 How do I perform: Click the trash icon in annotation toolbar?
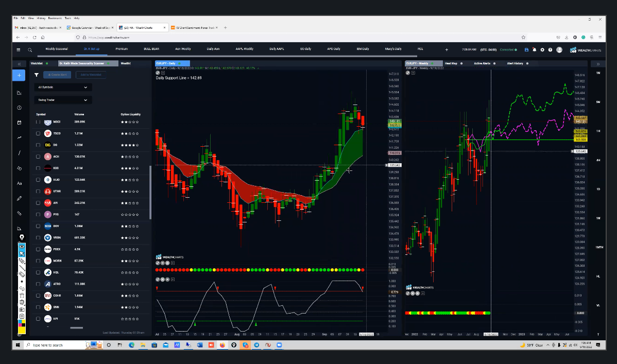click(x=22, y=296)
